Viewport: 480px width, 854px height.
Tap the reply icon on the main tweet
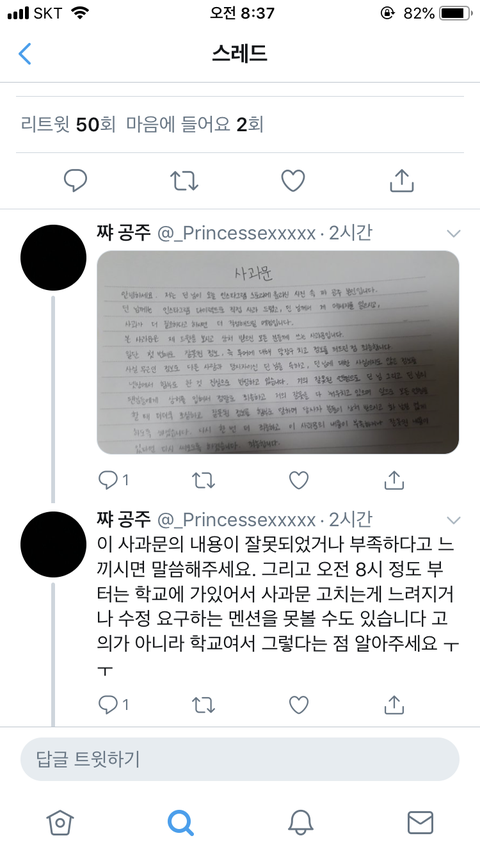point(76,181)
